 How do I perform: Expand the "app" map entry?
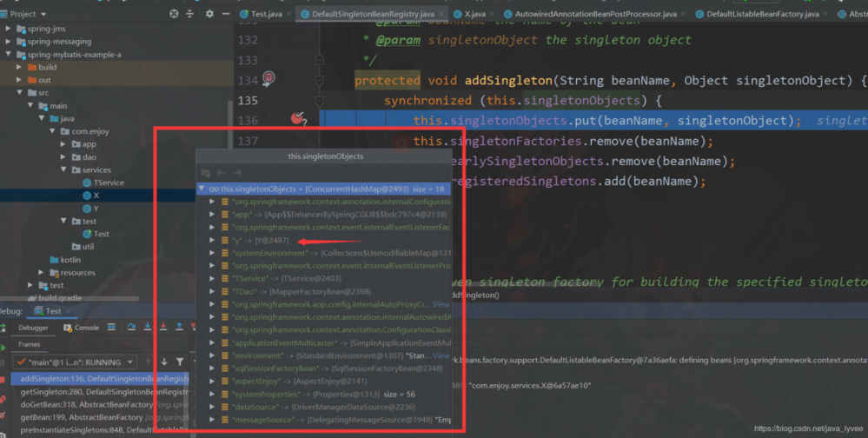point(212,215)
